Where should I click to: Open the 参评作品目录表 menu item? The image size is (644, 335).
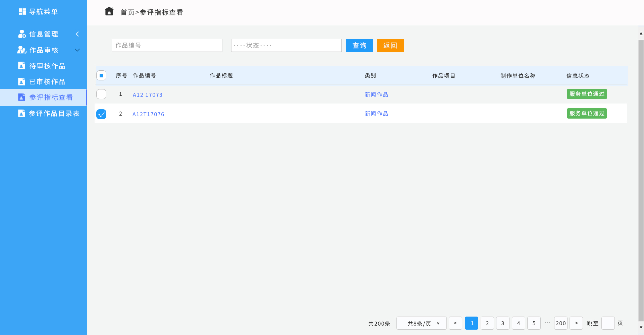coord(54,113)
